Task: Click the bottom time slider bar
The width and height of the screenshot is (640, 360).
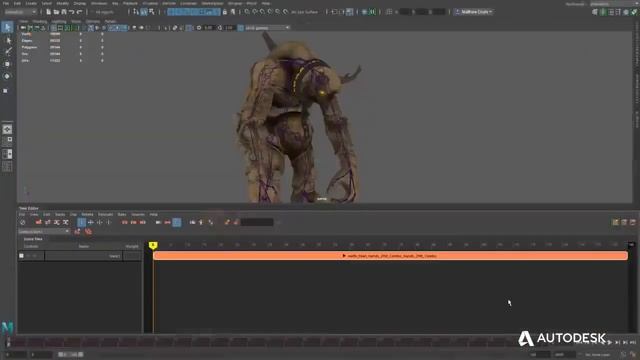Action: (x=261, y=342)
